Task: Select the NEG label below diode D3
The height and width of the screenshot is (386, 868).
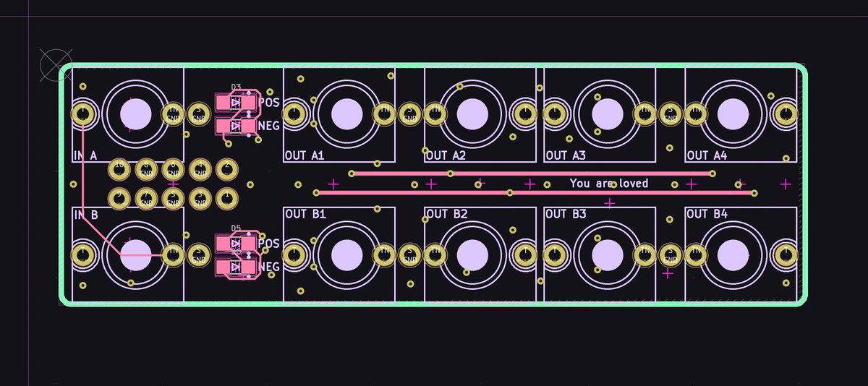Action: [268, 126]
